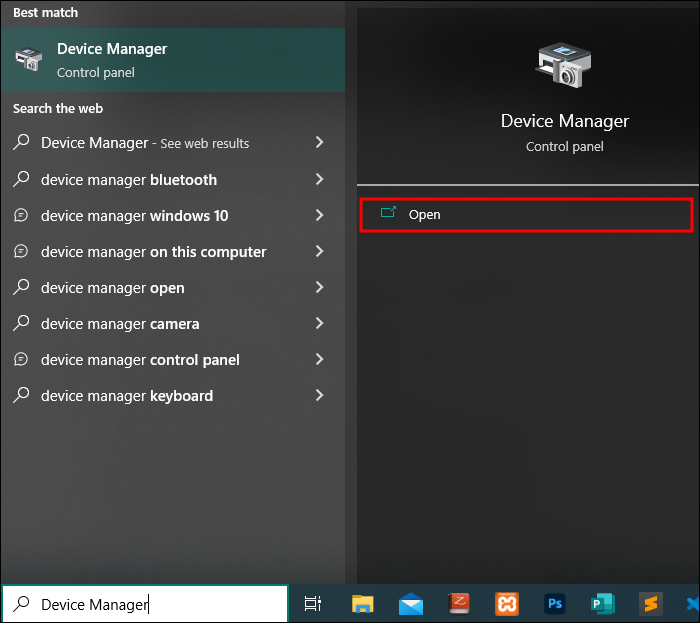This screenshot has height=623, width=700.
Task: Open Photoshop from the taskbar
Action: point(555,604)
